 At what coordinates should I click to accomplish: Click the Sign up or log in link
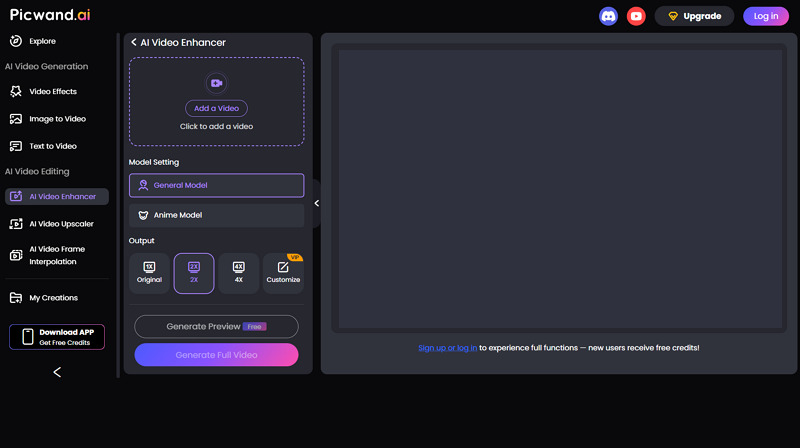[447, 348]
